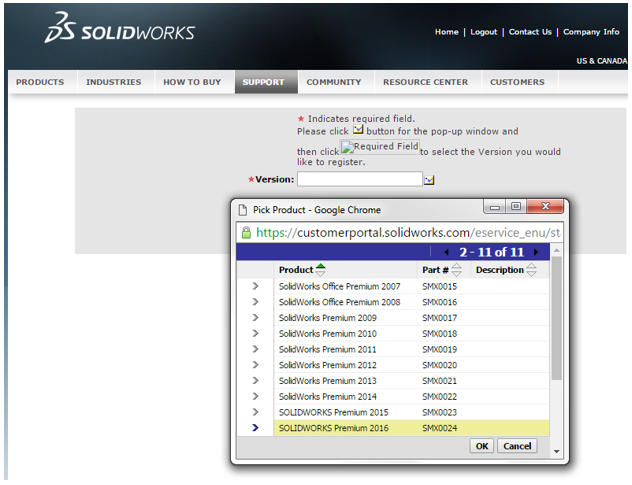Select row arrow for SolidWorks Premium 2014
The image size is (632, 485).
click(x=255, y=396)
